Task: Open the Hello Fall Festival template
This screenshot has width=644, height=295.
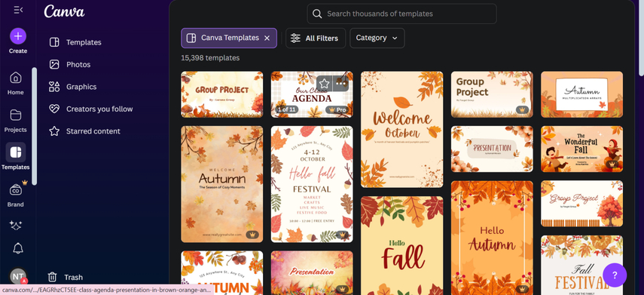Action: [x=312, y=184]
